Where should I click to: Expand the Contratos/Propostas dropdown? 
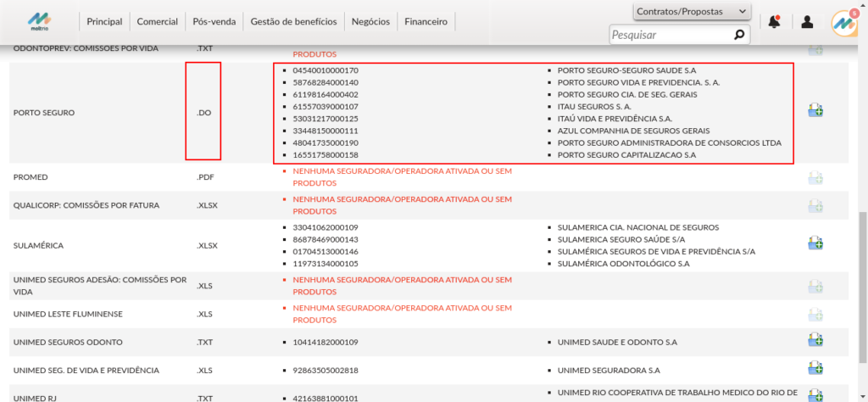(x=692, y=11)
